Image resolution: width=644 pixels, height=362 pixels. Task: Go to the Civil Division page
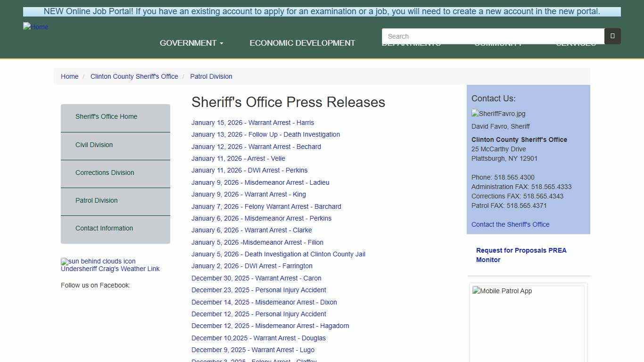[x=94, y=145]
